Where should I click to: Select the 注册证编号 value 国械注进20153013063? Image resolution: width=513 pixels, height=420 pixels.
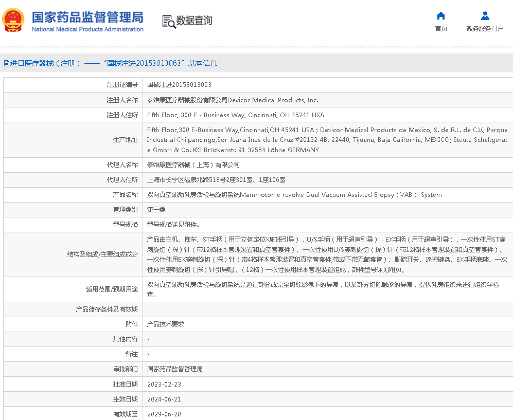click(179, 85)
